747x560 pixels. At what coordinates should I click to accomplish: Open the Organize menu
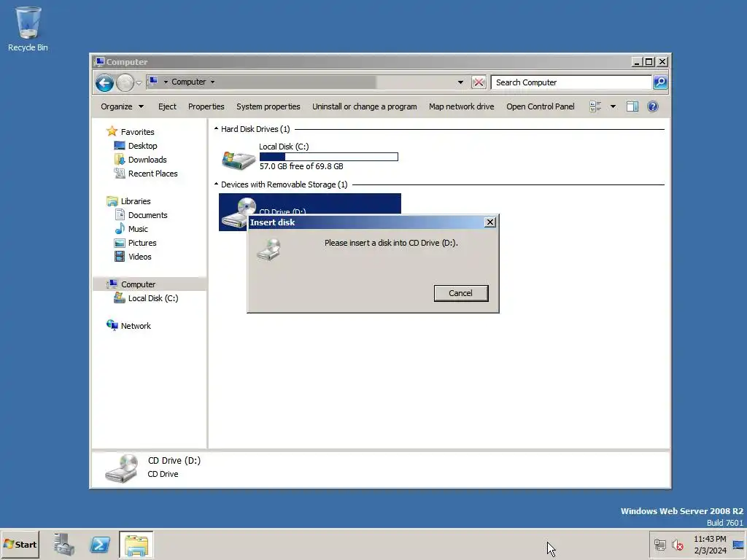(122, 106)
